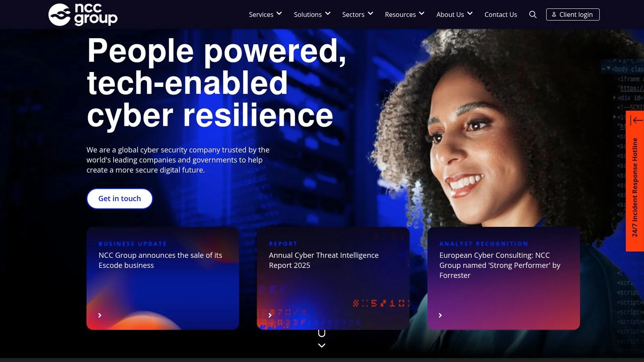The height and width of the screenshot is (362, 644).
Task: Collapse the Incident Response Hotline arrow icon
Action: coord(636,120)
